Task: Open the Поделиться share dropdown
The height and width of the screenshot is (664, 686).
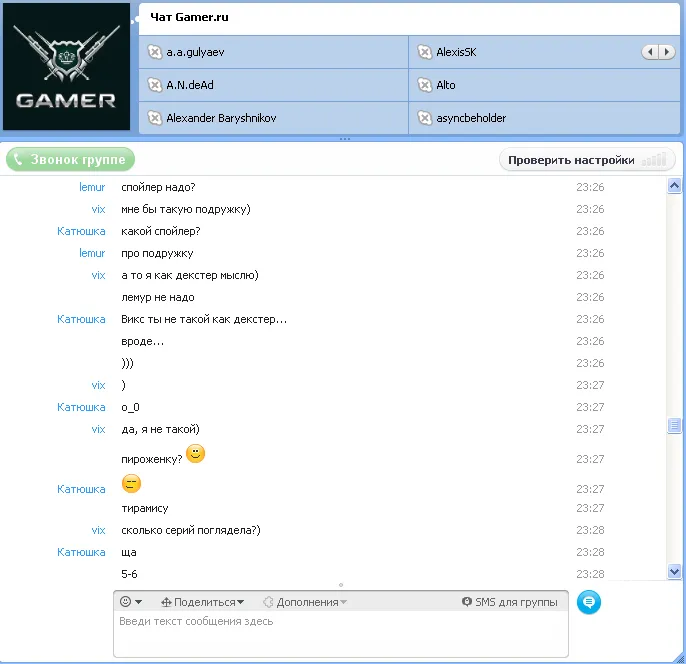Action: click(203, 602)
